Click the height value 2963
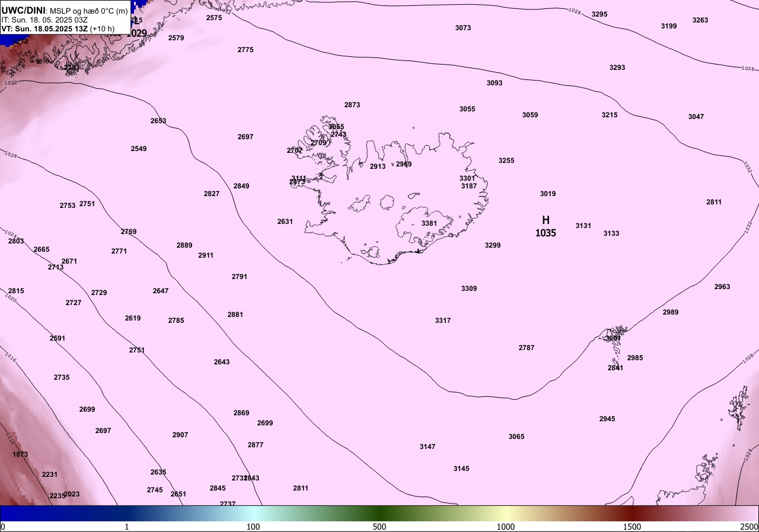Image resolution: width=759 pixels, height=532 pixels. point(722,287)
